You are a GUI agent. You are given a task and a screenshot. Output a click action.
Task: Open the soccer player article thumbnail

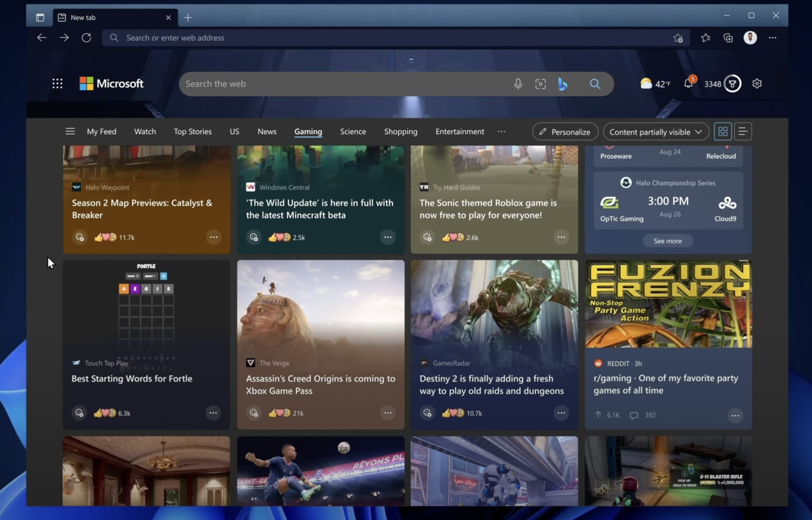[321, 471]
